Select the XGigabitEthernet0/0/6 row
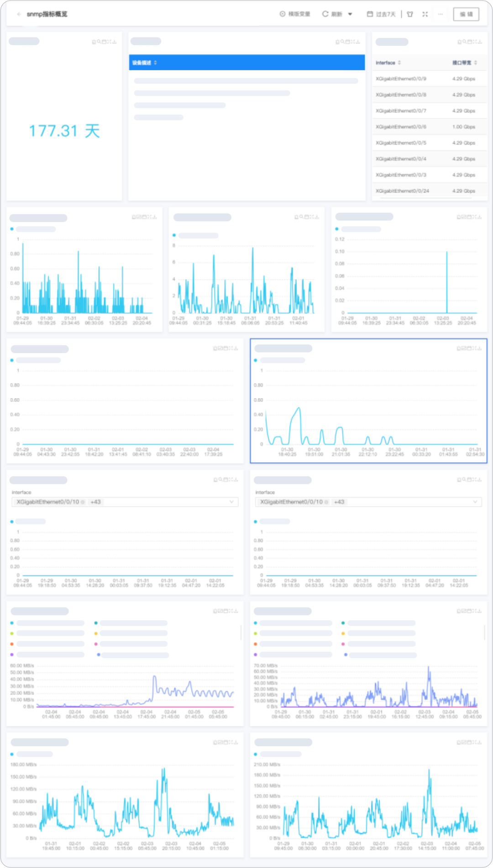 point(430,127)
